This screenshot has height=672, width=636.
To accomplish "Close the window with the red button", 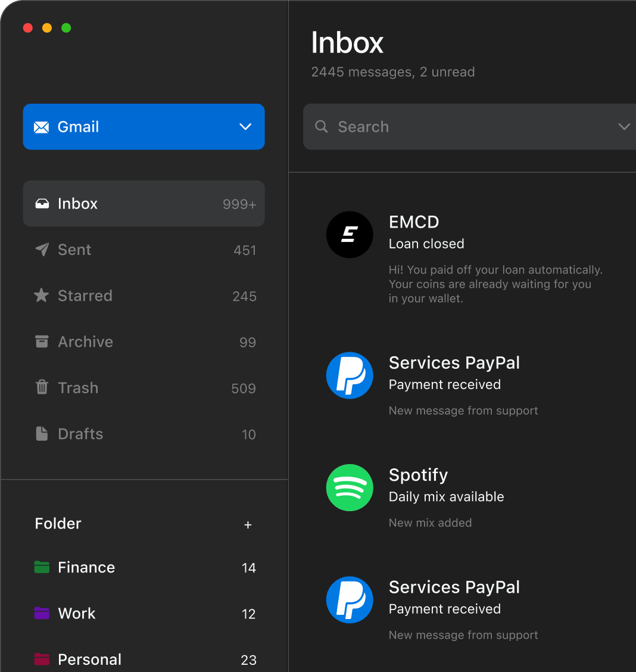I will (28, 28).
